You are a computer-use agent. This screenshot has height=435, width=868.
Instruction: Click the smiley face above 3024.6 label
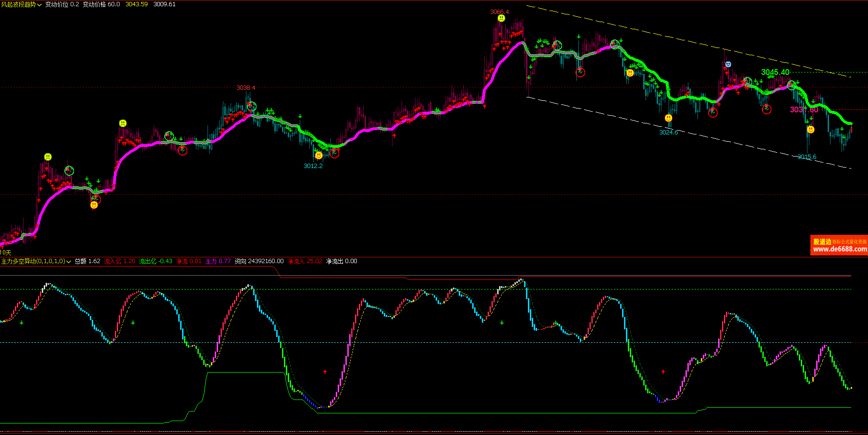[668, 118]
